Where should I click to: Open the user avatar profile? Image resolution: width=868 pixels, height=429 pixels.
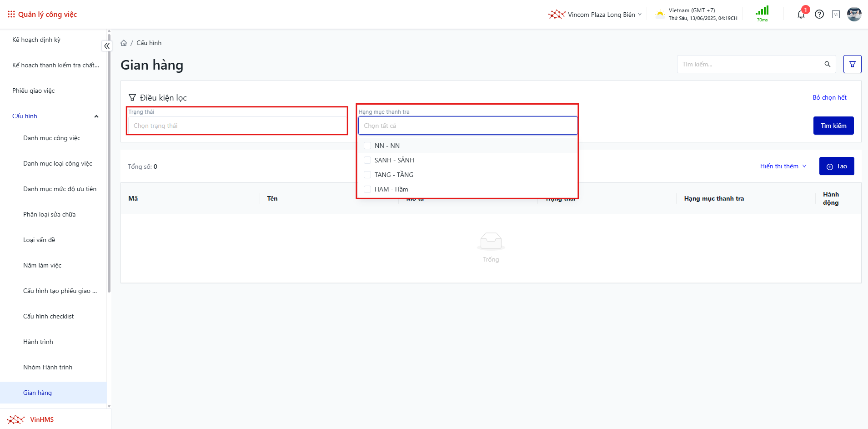point(854,15)
